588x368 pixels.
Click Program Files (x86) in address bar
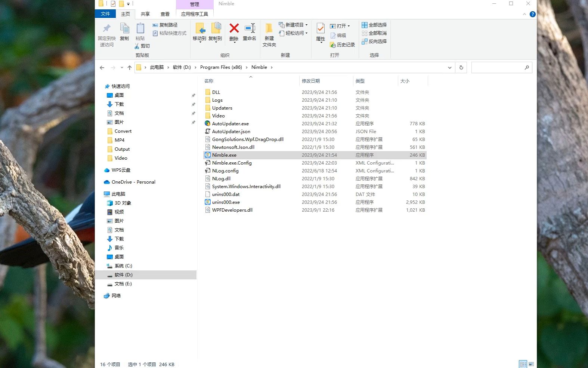tap(221, 67)
